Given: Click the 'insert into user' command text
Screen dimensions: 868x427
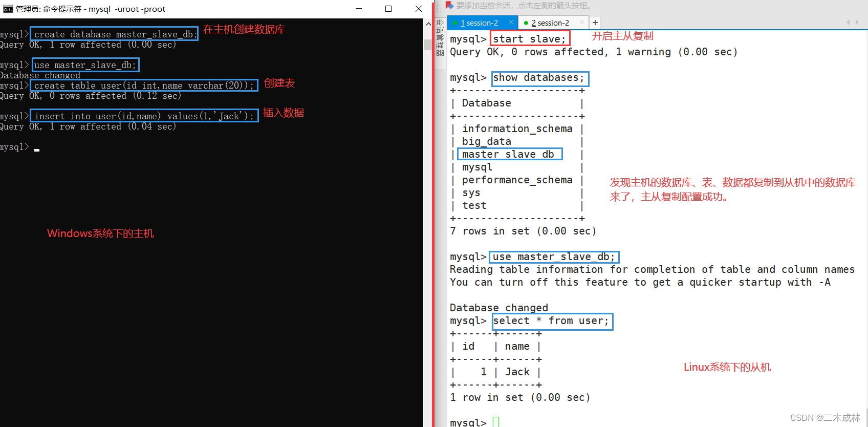Looking at the screenshot, I should click(x=144, y=116).
